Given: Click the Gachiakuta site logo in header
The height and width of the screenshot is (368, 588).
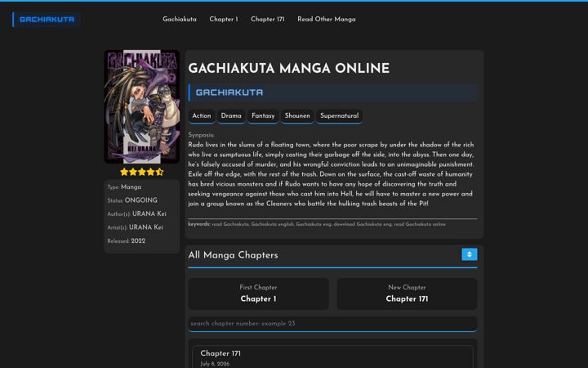Looking at the screenshot, I should [x=47, y=20].
